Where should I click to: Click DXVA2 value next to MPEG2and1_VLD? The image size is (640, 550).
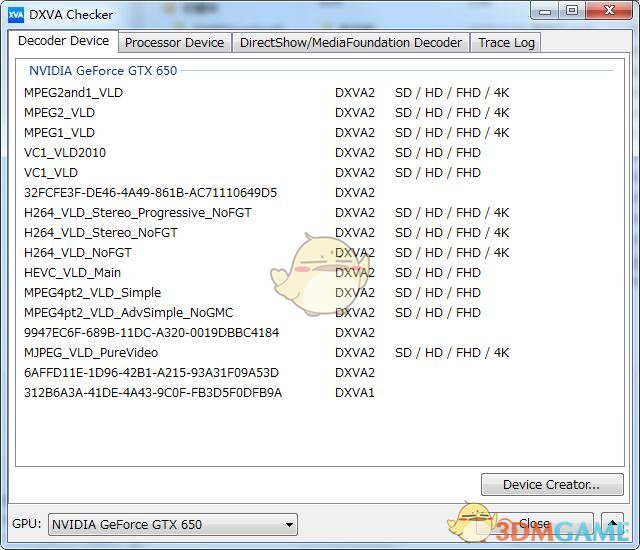click(x=354, y=93)
